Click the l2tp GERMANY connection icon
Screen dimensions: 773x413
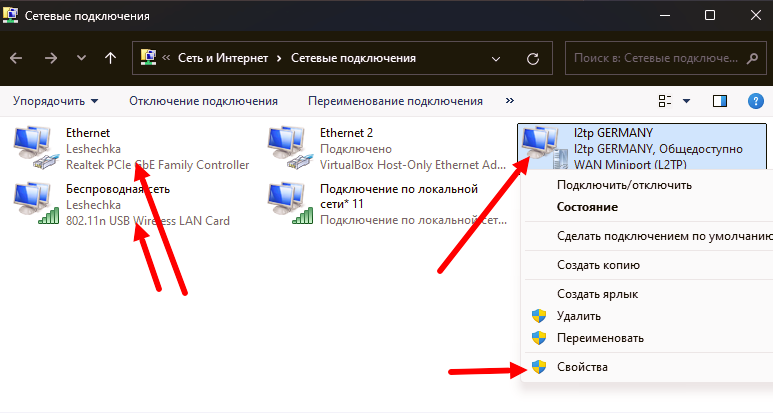(x=543, y=146)
